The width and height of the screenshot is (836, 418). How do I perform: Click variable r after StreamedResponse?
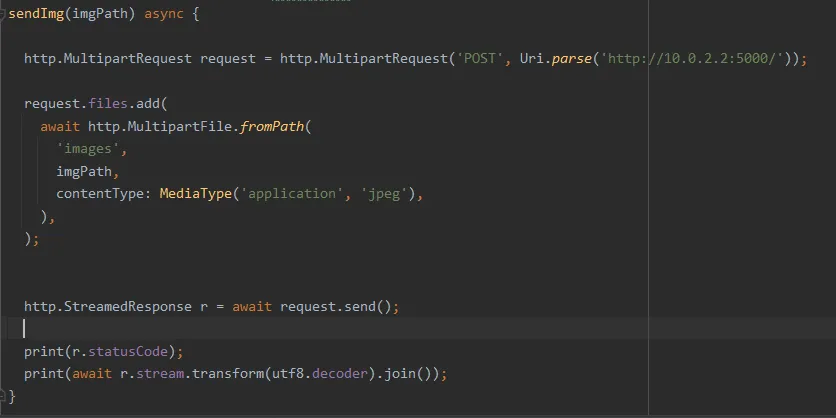[x=204, y=308]
